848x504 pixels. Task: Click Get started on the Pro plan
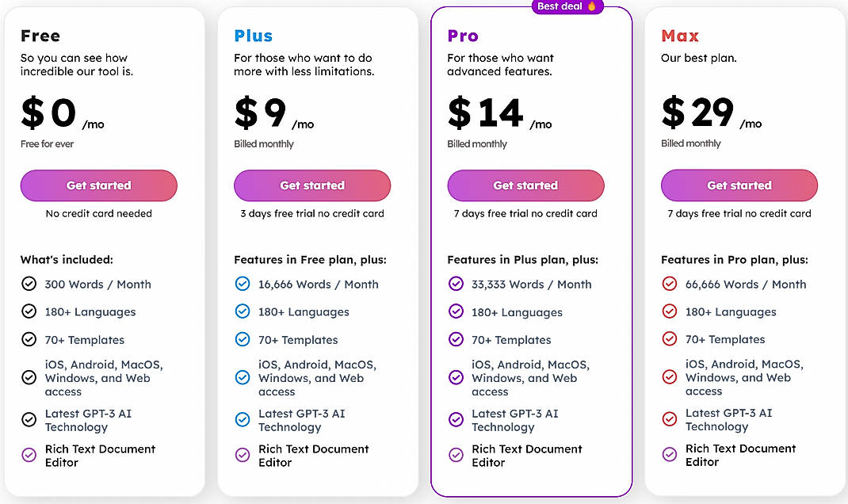pyautogui.click(x=525, y=185)
